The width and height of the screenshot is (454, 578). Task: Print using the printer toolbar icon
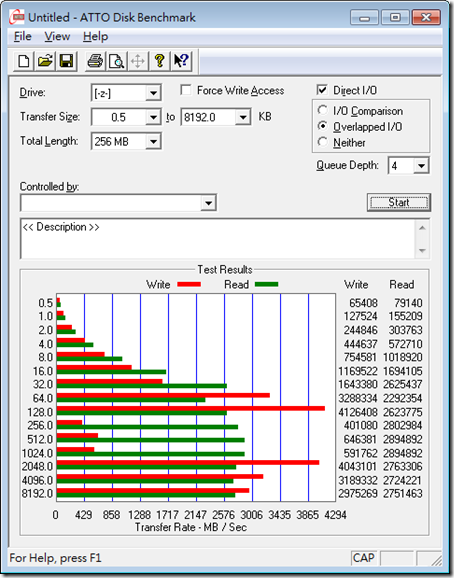click(x=95, y=61)
